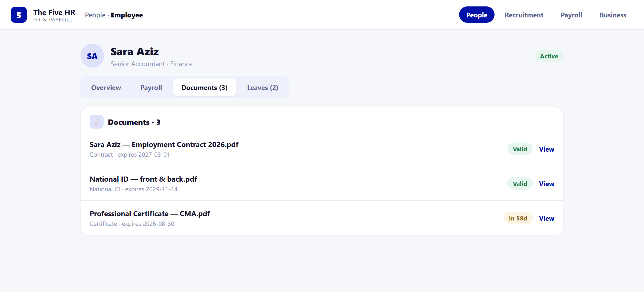View the Employment Contract 2026 document
Image resolution: width=644 pixels, height=292 pixels.
[547, 149]
